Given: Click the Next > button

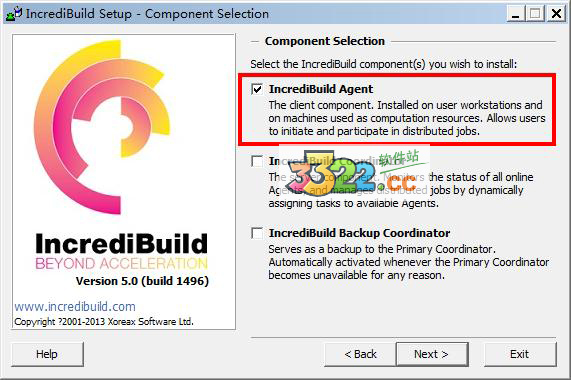Looking at the screenshot, I should click(432, 354).
